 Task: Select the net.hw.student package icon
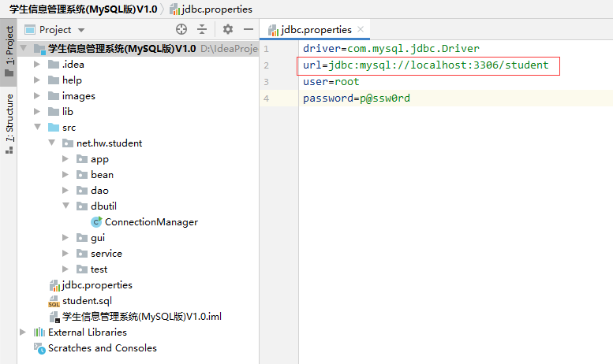[68, 143]
